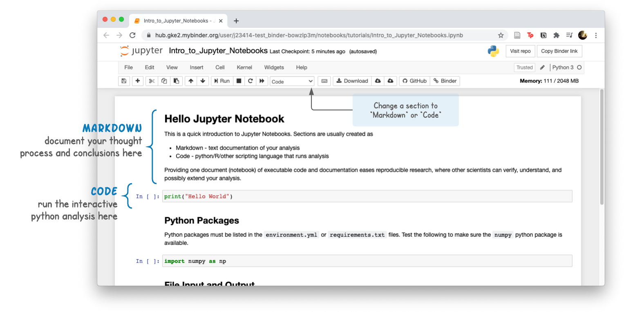The height and width of the screenshot is (312, 644).
Task: Click the notebook vertical scrollbar
Action: [602, 147]
